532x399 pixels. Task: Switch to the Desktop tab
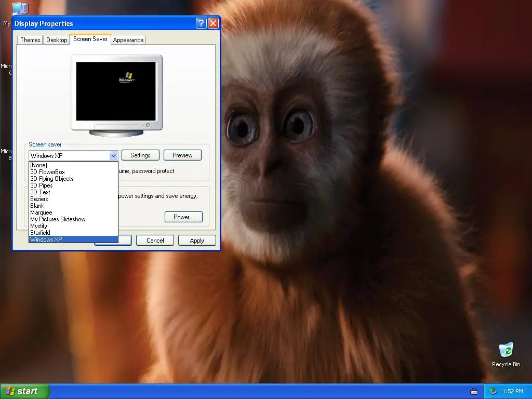(x=57, y=39)
